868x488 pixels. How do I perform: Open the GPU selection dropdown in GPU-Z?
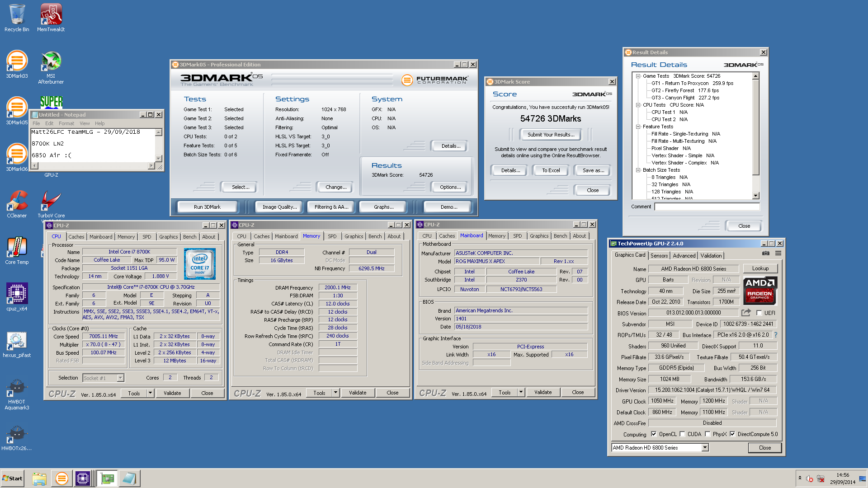click(x=705, y=448)
